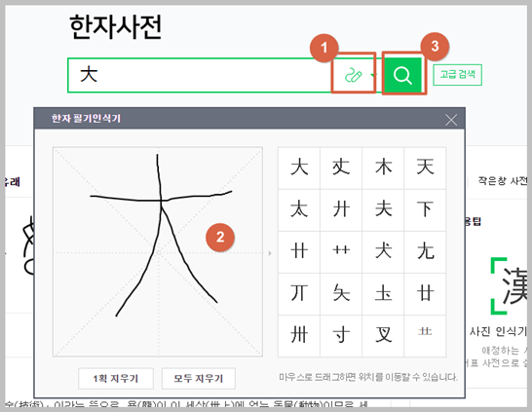Expand the dropdown arrow next to the pen icon
Viewport: 532px width, 412px height.
pos(372,75)
